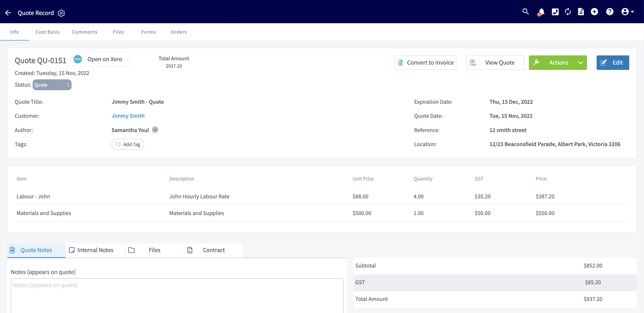The height and width of the screenshot is (313, 644).
Task: Click the phone call icon
Action: (x=555, y=12)
